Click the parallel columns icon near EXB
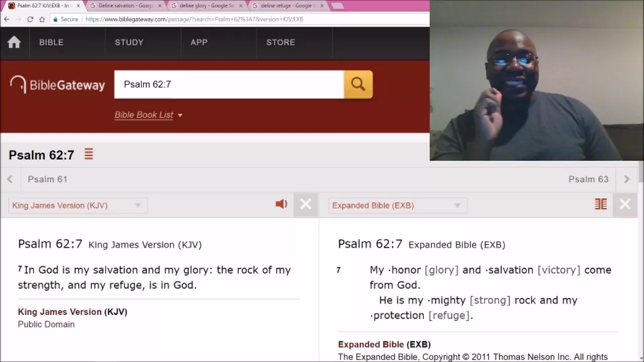Image resolution: width=644 pixels, height=362 pixels. [x=601, y=204]
